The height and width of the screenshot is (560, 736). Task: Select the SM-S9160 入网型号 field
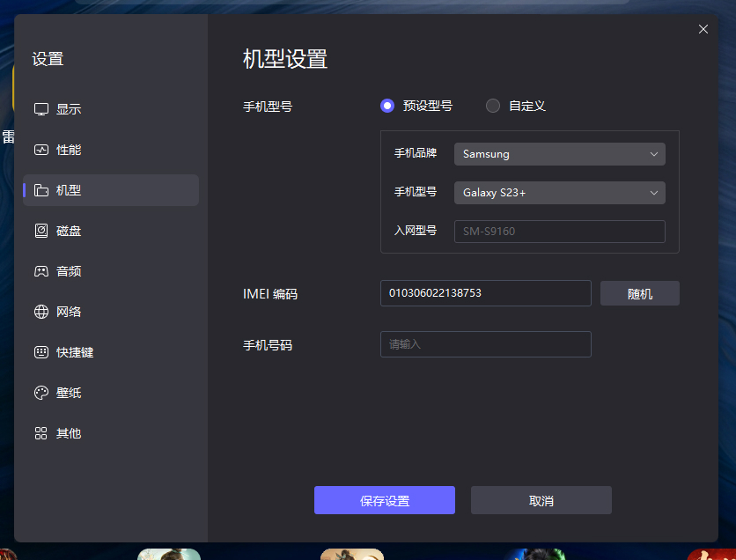[559, 232]
